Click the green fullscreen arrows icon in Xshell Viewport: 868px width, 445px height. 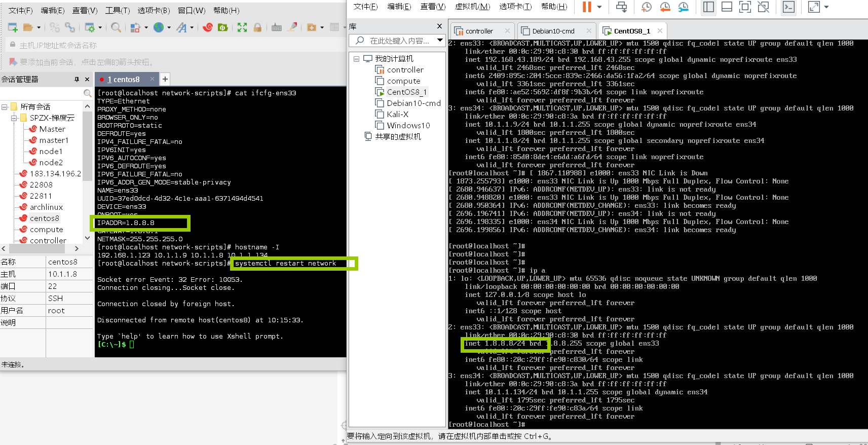[x=242, y=27]
